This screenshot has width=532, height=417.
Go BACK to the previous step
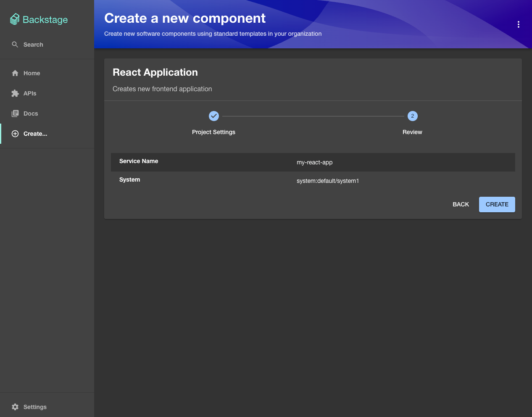[461, 204]
